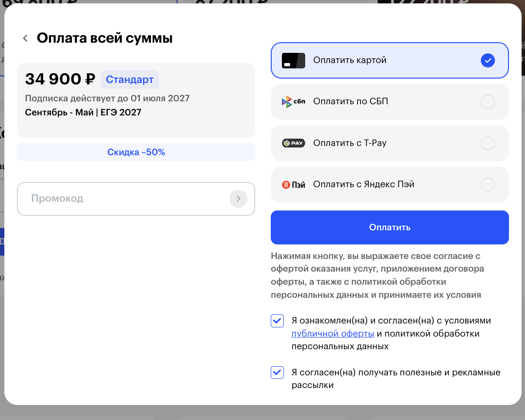Screen dimensions: 525x420
Task: Click the bank card icon
Action: pos(293,61)
